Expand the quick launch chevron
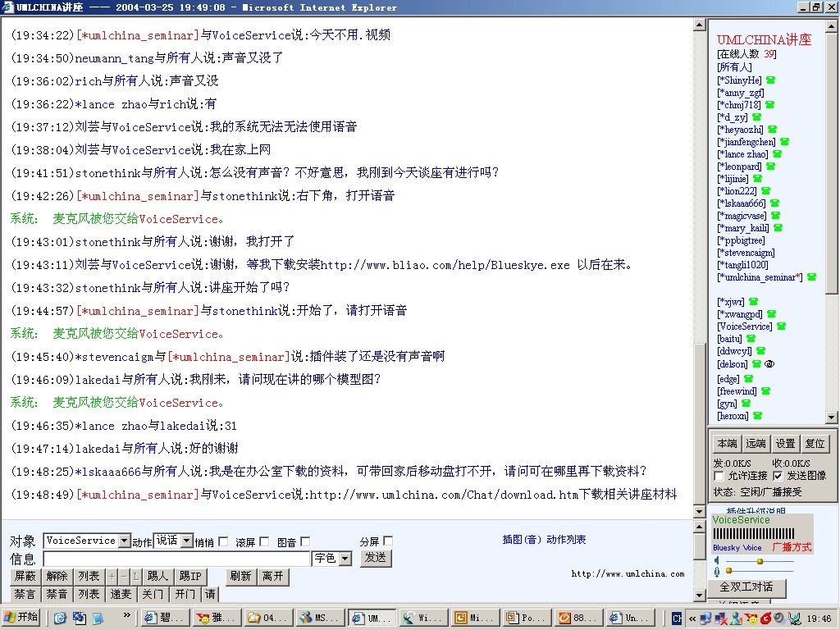This screenshot has width=840, height=630. (126, 615)
